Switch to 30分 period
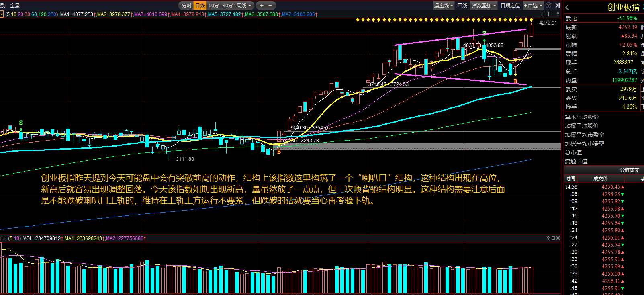 point(227,5)
